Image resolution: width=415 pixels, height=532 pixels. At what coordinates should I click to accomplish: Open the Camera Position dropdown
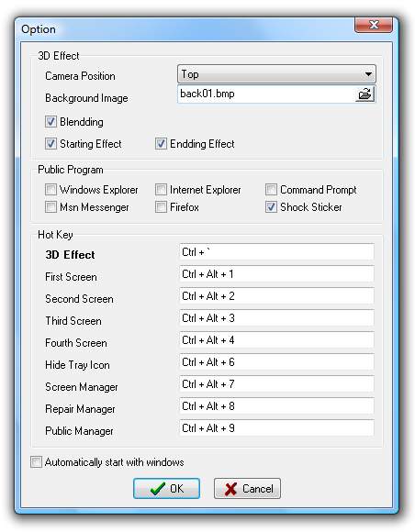point(276,74)
